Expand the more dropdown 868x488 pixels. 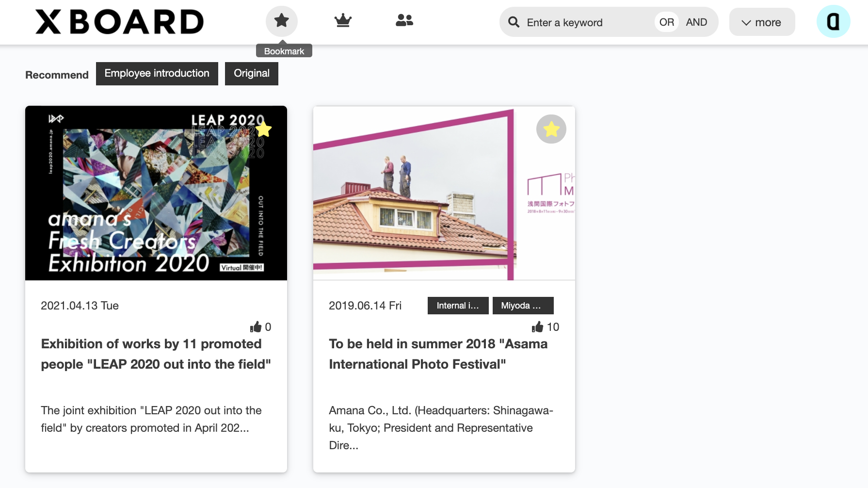762,22
